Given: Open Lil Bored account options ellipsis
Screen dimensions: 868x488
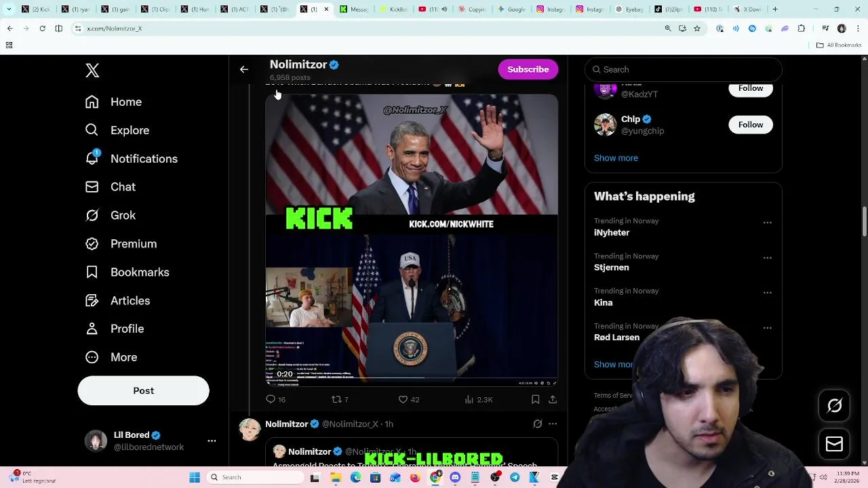Looking at the screenshot, I should [x=212, y=441].
